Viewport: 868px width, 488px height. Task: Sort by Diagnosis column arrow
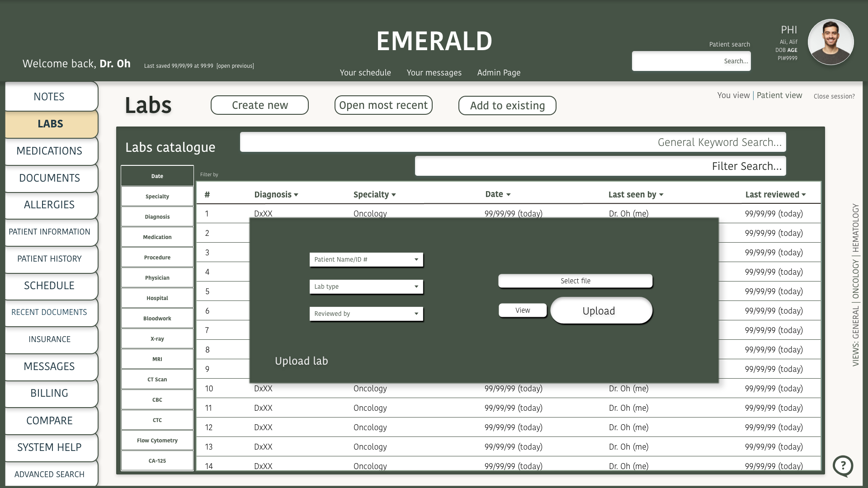[296, 195]
